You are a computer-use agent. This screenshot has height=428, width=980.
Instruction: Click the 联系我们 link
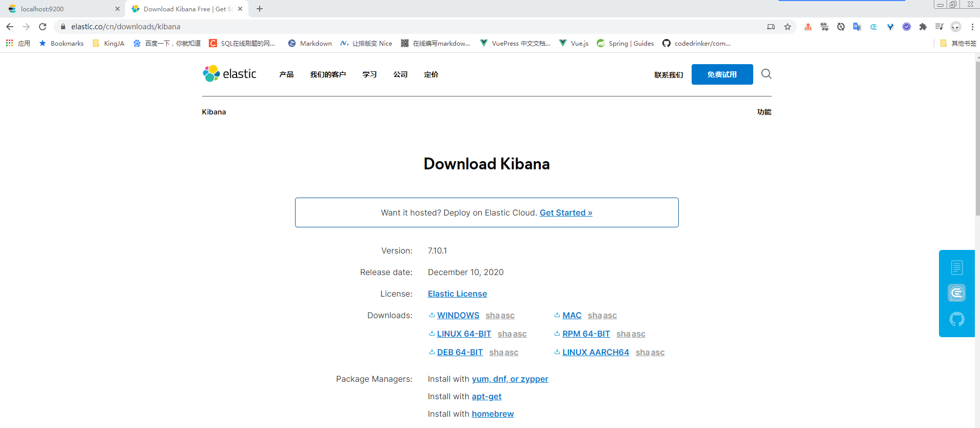[x=669, y=75]
